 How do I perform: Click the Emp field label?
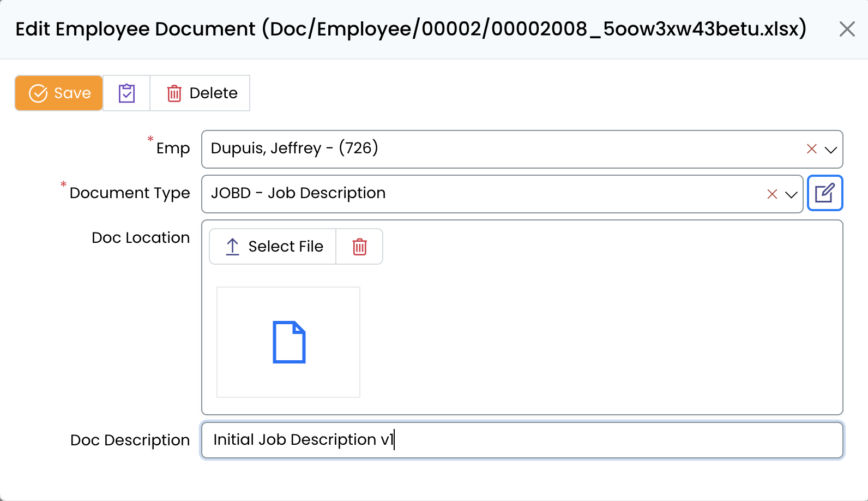coord(173,148)
